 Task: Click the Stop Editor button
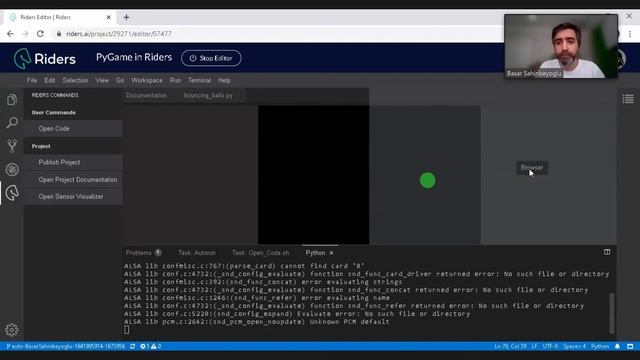tap(211, 58)
